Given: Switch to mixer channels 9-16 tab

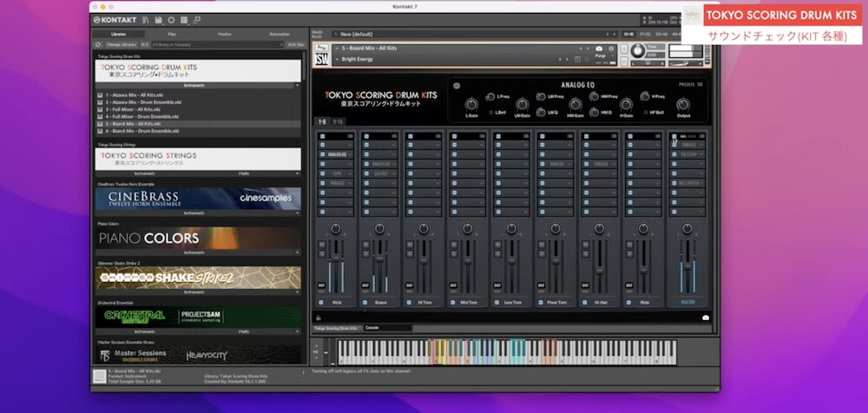Looking at the screenshot, I should [339, 121].
